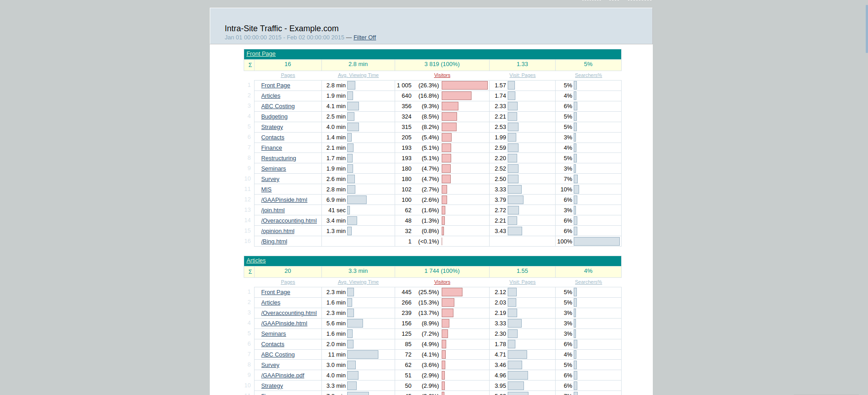Click the Filter Off link
Image resolution: width=868 pixels, height=395 pixels.
(364, 38)
